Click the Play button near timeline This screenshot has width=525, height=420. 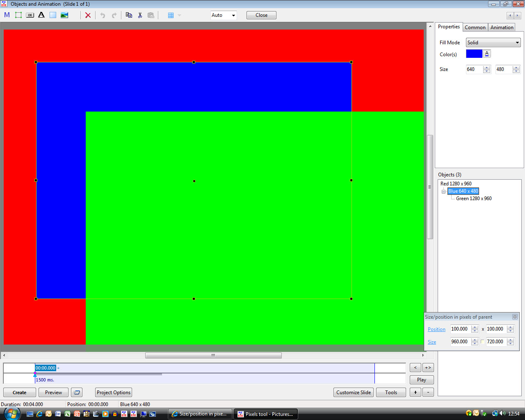pyautogui.click(x=421, y=380)
